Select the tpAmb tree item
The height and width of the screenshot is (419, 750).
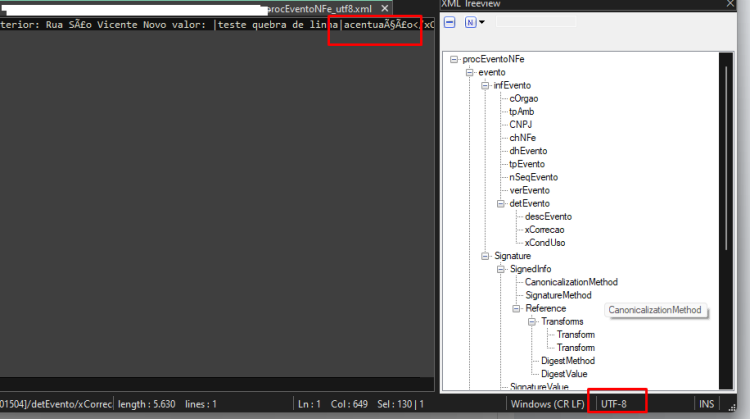pos(521,111)
